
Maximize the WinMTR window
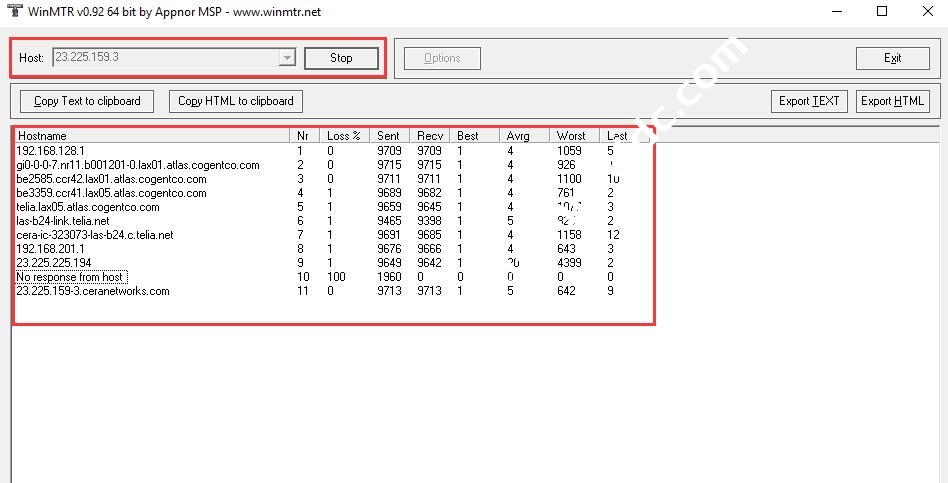(x=881, y=12)
